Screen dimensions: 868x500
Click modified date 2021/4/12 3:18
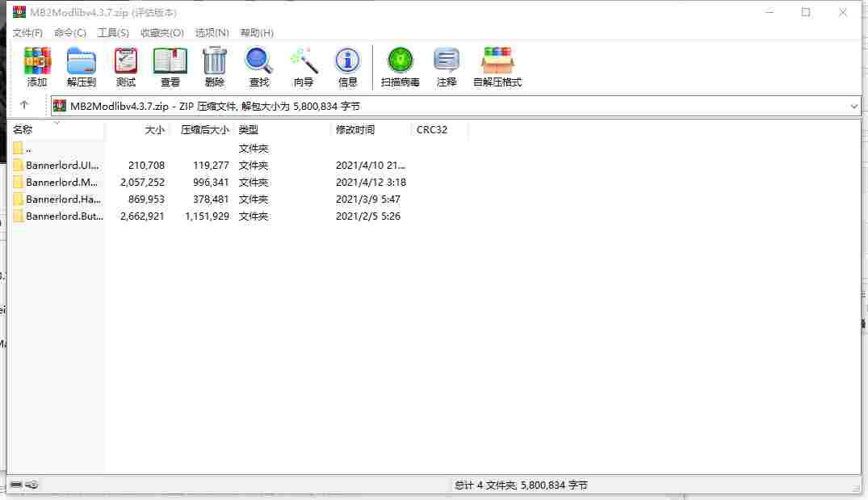pos(371,183)
